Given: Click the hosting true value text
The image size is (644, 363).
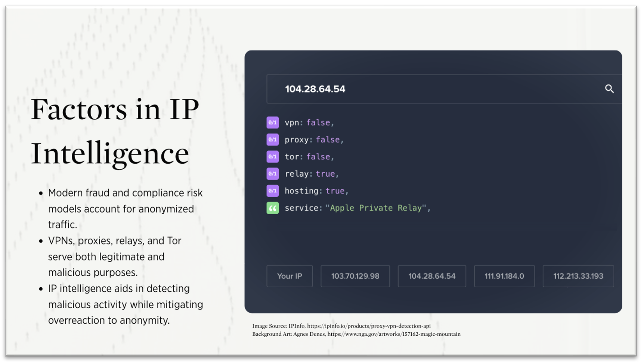Looking at the screenshot, I should point(335,191).
